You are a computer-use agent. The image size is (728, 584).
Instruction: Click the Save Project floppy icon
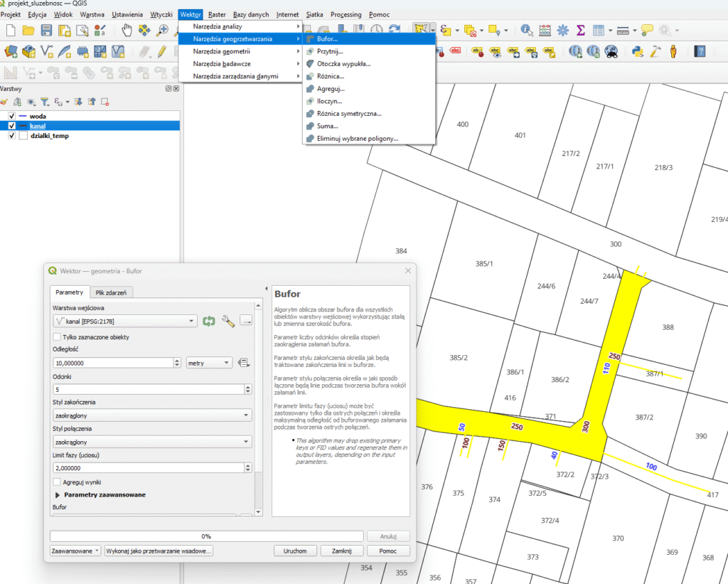[47, 30]
